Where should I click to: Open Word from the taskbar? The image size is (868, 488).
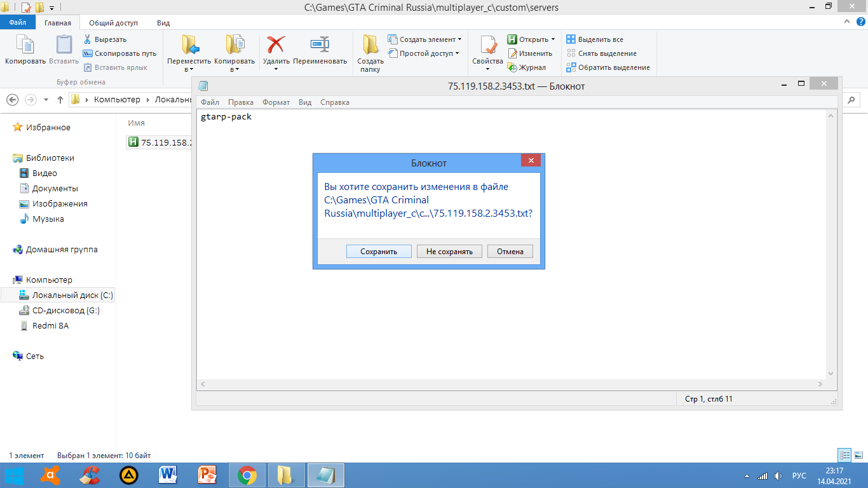click(168, 475)
